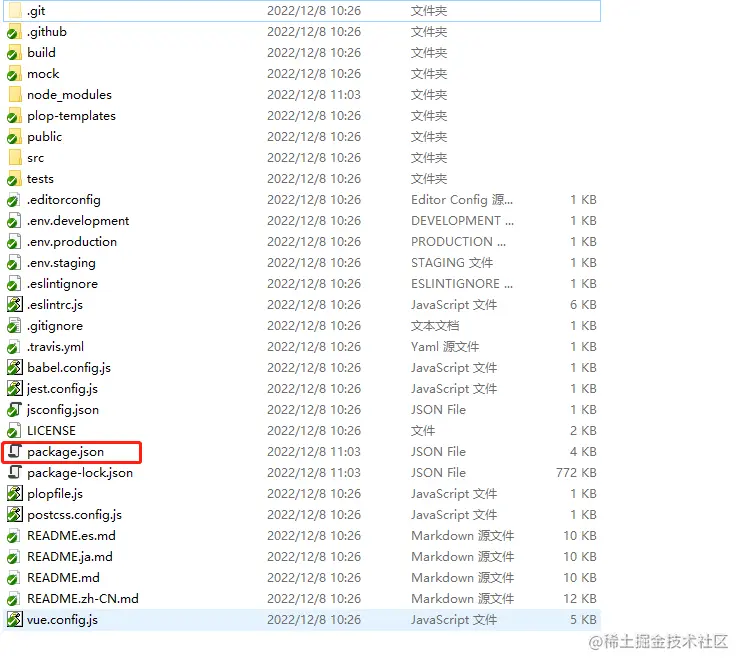Click the vue.config.js script icon
Screen dimensions: 747x669
14,619
